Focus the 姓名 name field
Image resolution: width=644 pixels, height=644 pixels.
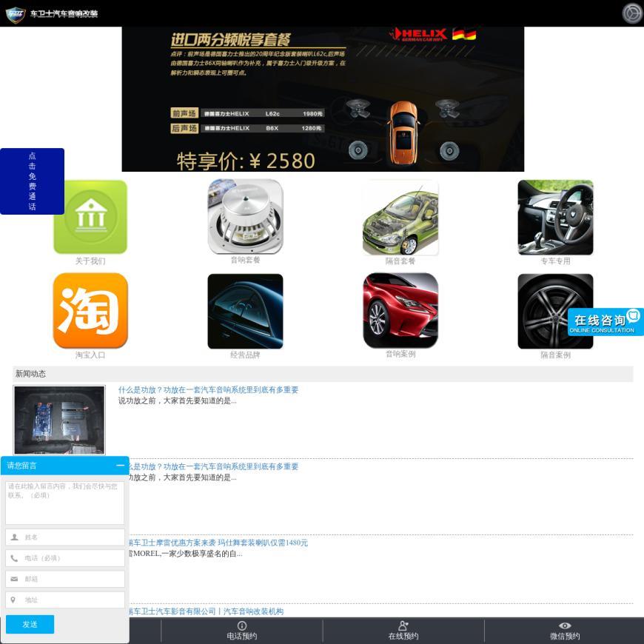point(65,537)
